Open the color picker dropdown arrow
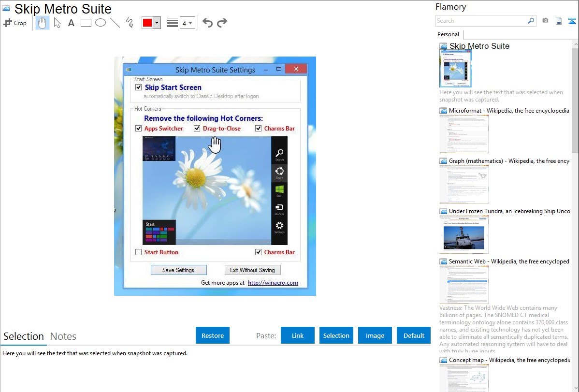The width and height of the screenshot is (579, 392). coord(157,23)
